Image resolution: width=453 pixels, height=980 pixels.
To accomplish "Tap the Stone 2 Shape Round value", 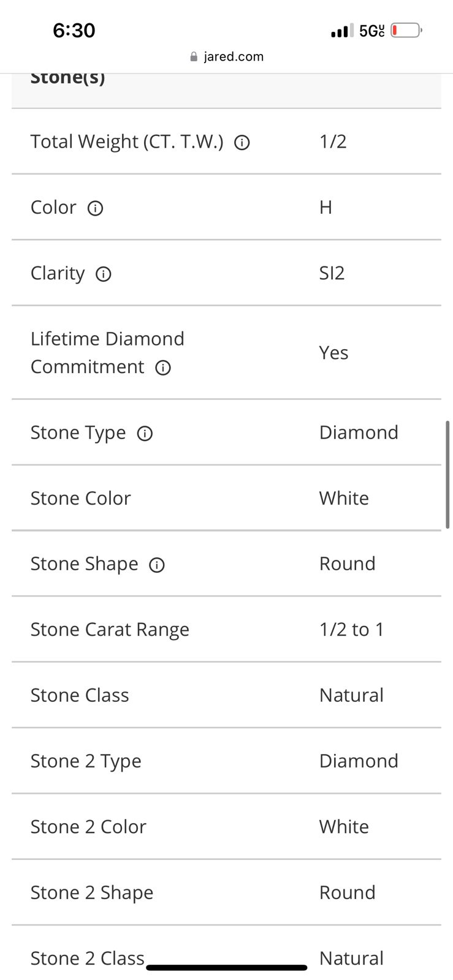I will pos(347,892).
